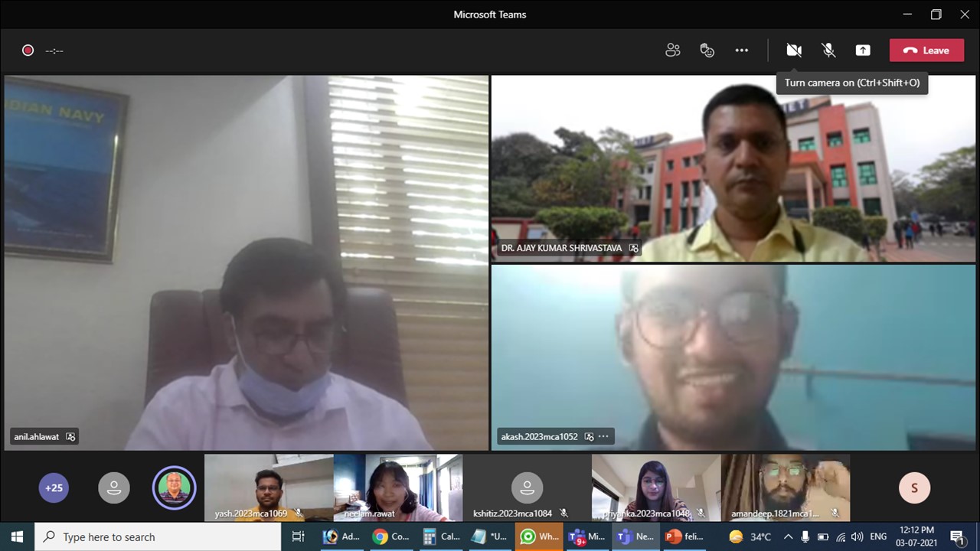Open the More actions ellipsis menu
The image size is (980, 551).
[741, 51]
